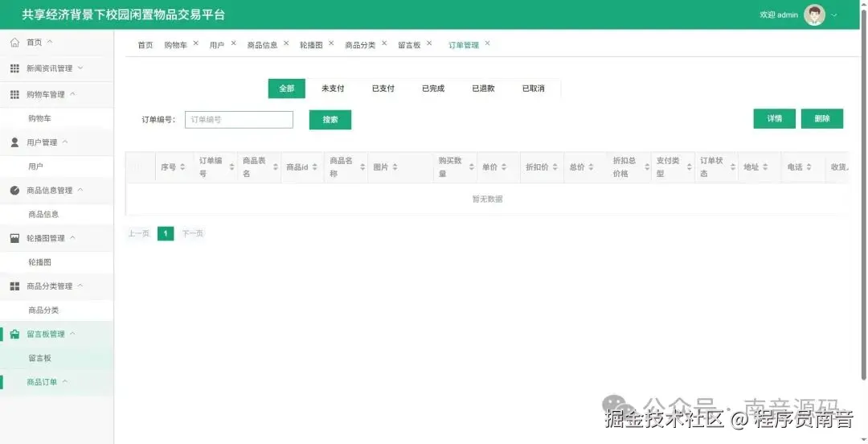Screen dimensions: 868x444
Task: Select the 已取消 order filter tab
Action: [x=534, y=88]
